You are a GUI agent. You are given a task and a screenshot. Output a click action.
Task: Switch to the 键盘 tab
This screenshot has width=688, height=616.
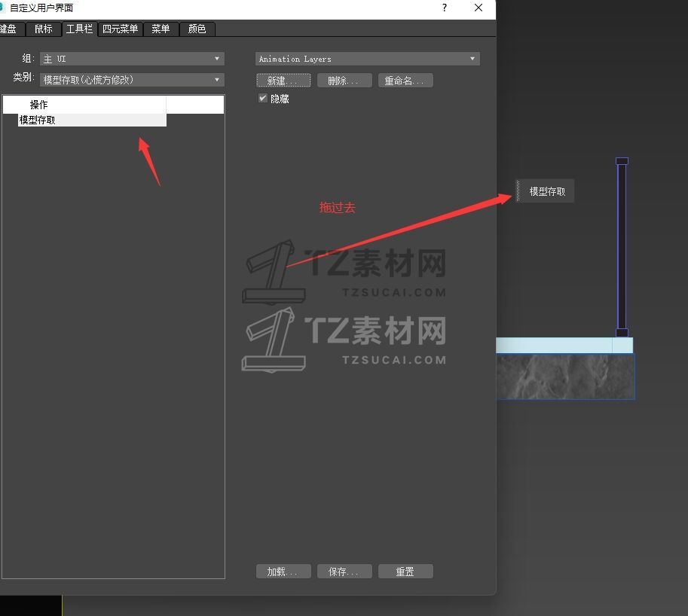tap(10, 29)
